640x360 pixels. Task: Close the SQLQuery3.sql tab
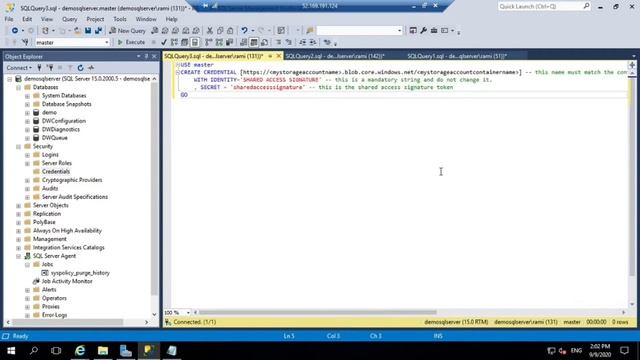(279, 56)
